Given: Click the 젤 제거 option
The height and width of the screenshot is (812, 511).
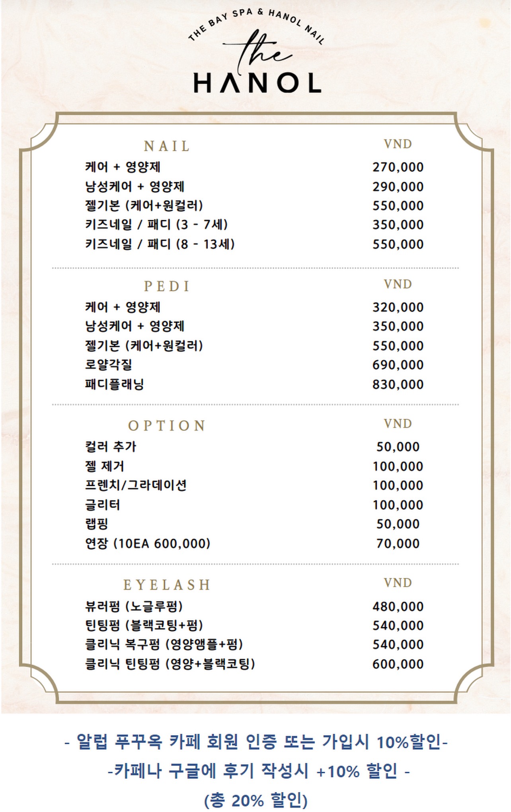Looking at the screenshot, I should [254, 466].
